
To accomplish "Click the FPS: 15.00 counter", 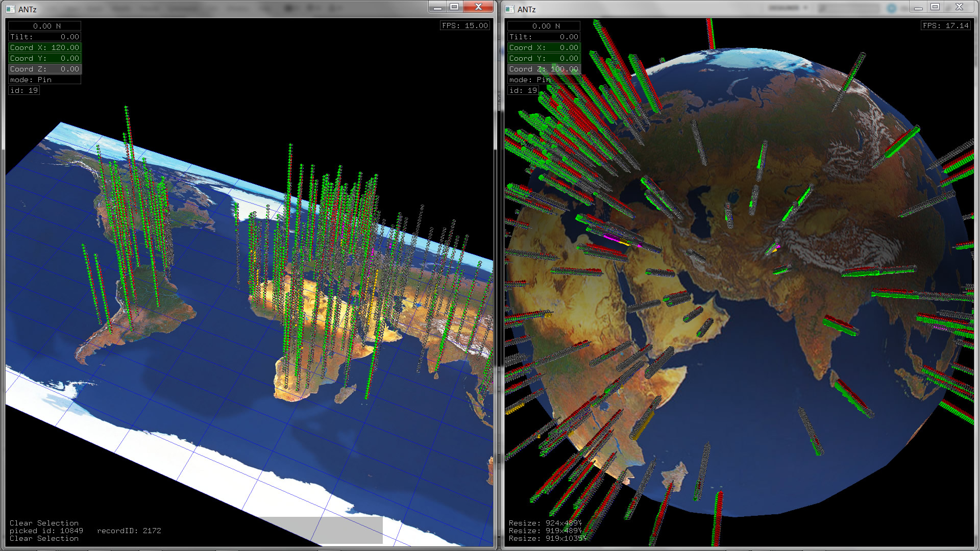I will click(465, 26).
